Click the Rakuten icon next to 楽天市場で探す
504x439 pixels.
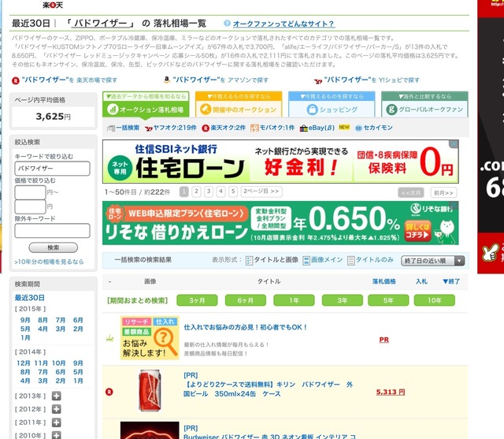coord(16,80)
